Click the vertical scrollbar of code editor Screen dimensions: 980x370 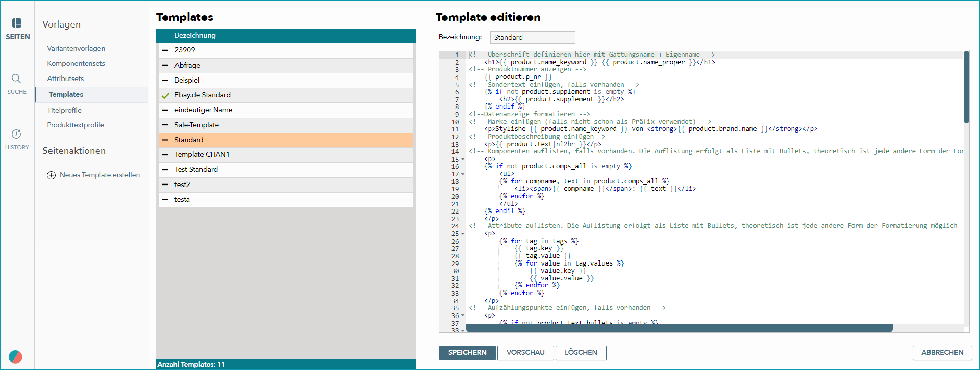coord(966,87)
